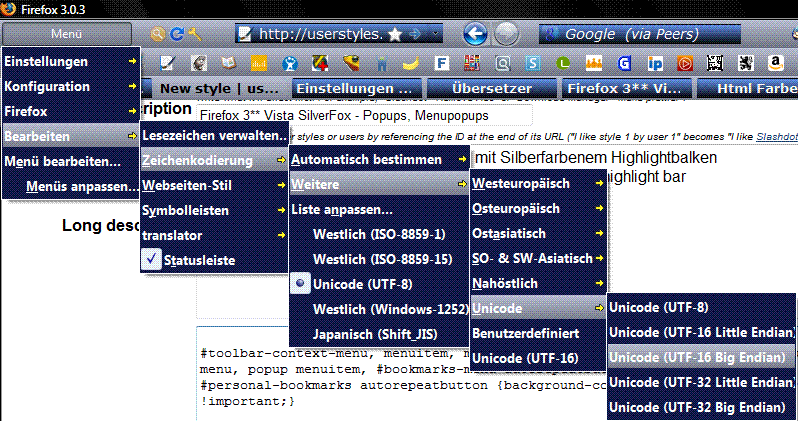This screenshot has height=421, width=798.
Task: Expand the Symbolleisten submenu
Action: click(x=214, y=210)
